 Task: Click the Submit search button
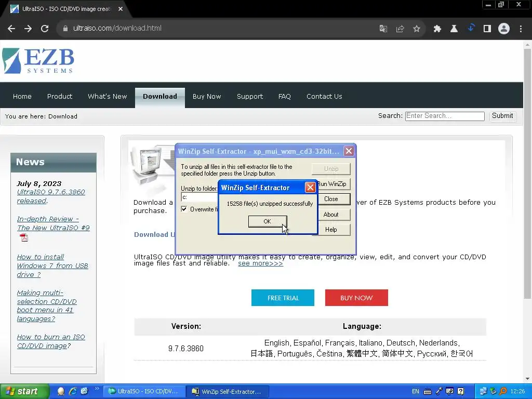click(502, 116)
